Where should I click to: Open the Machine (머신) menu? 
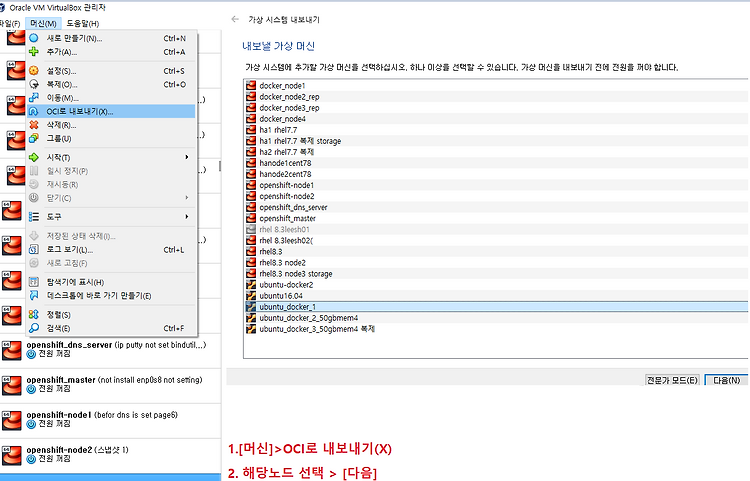click(x=43, y=23)
